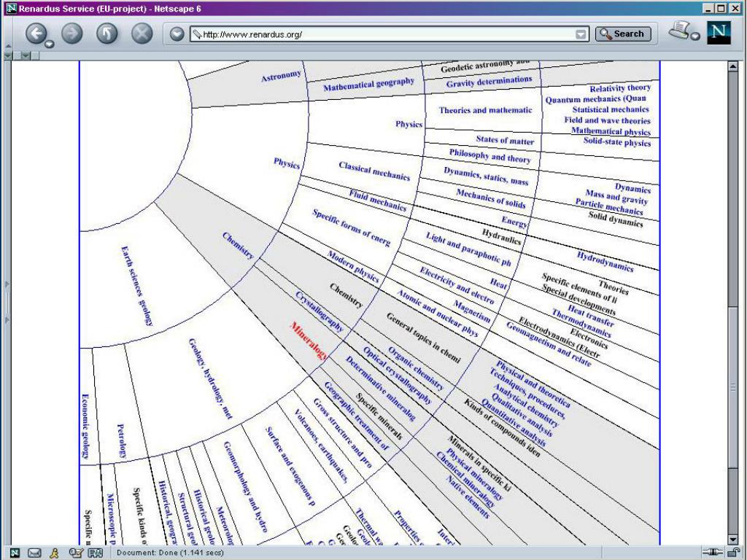747x560 pixels.
Task: Open Composer from the status bar icon
Action: click(75, 553)
